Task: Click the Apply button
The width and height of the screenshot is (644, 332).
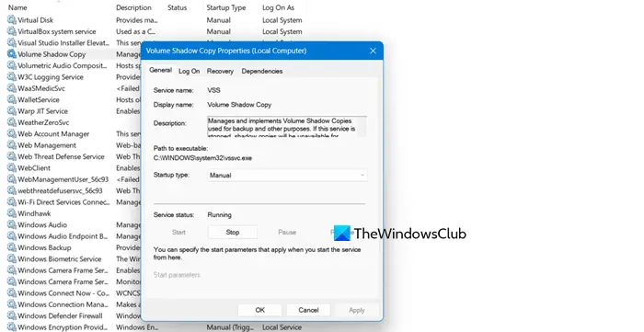Action: click(x=357, y=310)
